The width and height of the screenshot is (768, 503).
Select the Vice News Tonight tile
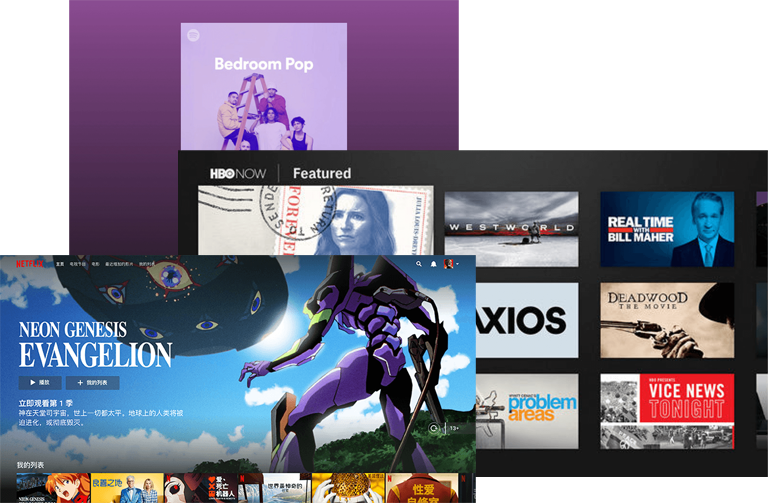666,411
